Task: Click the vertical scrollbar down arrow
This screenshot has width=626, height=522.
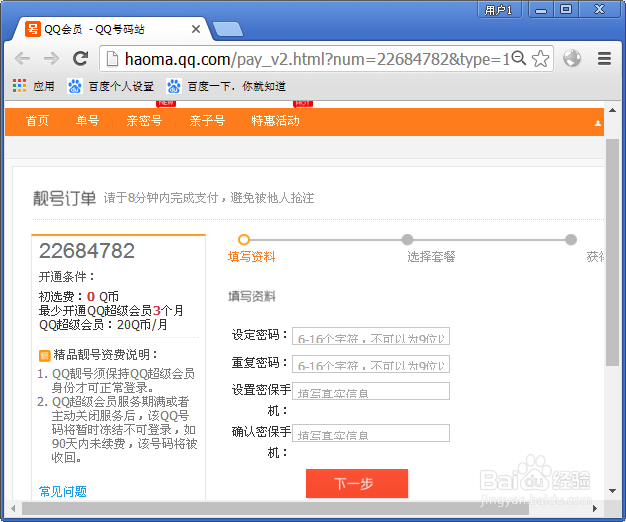Action: [612, 491]
